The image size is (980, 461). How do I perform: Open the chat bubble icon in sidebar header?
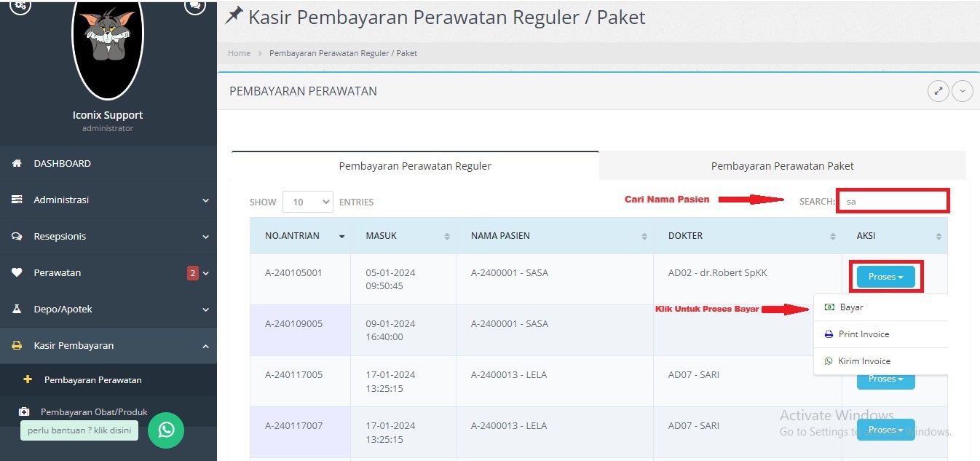click(x=194, y=6)
